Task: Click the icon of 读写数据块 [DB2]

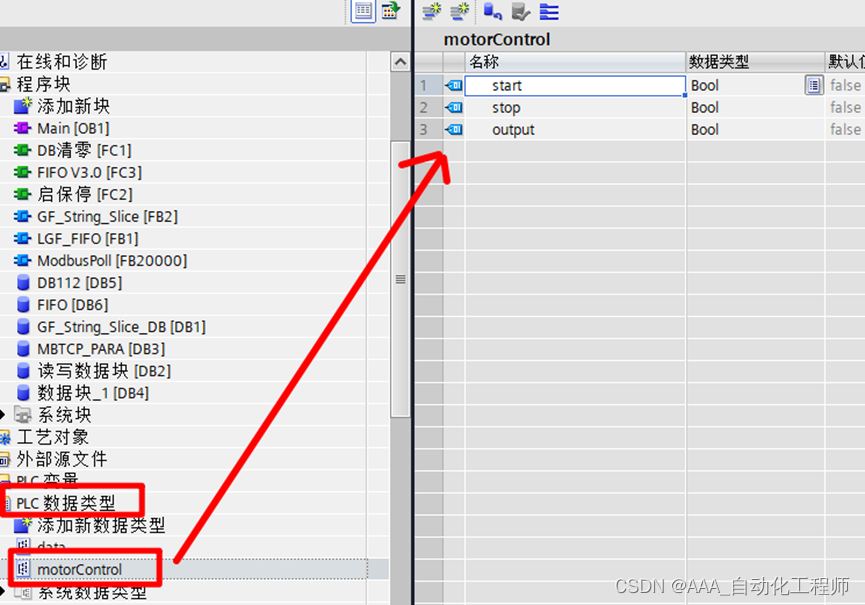Action: click(23, 371)
